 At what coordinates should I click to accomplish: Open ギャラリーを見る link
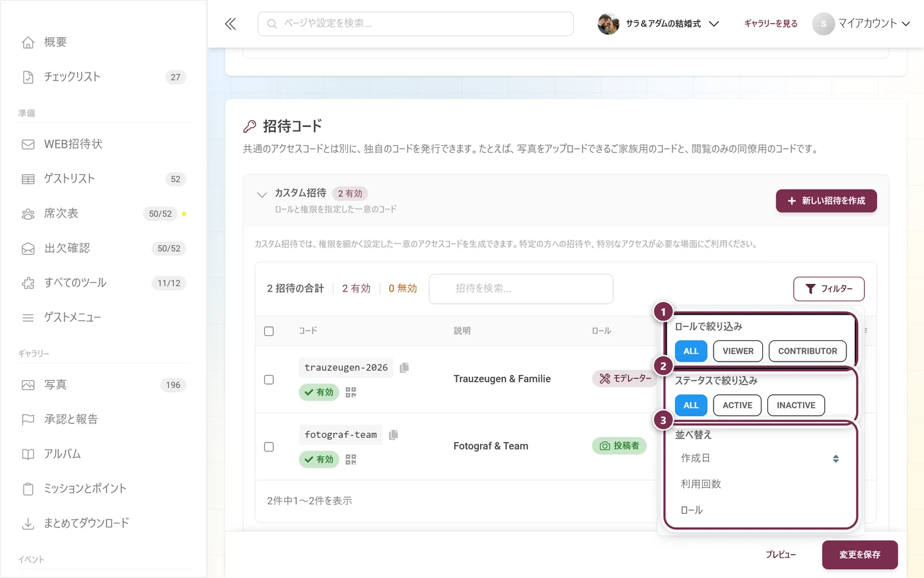point(771,24)
